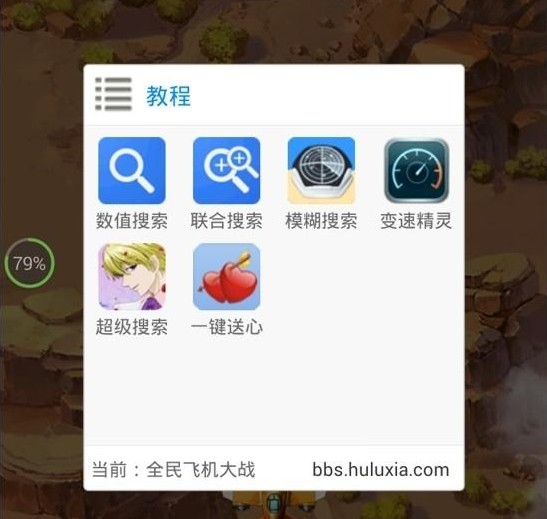
Task: Click the 当前：全民飞机大战 label
Action: (x=173, y=469)
